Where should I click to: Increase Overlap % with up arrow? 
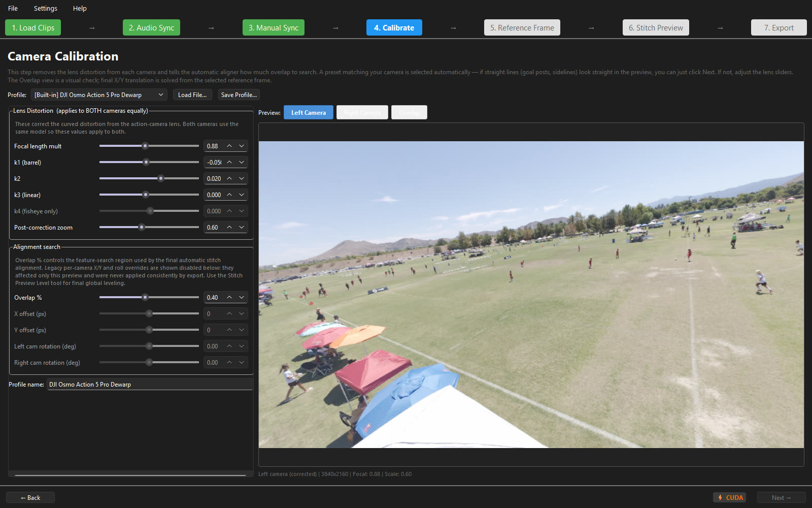click(229, 298)
